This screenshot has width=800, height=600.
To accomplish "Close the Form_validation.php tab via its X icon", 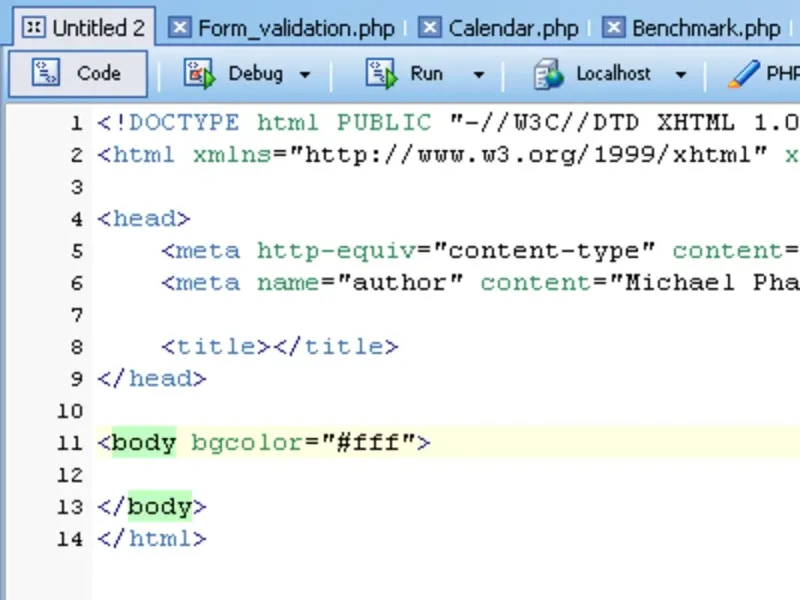I will [180, 27].
